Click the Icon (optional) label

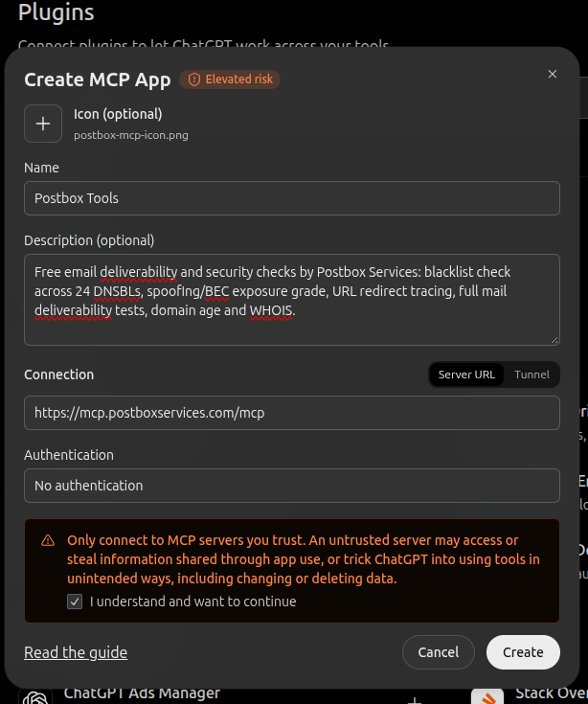[118, 114]
